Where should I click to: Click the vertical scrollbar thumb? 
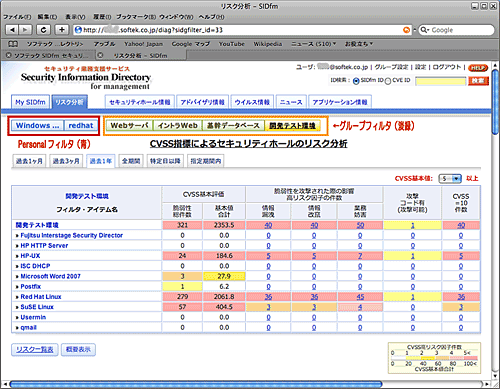[495, 102]
